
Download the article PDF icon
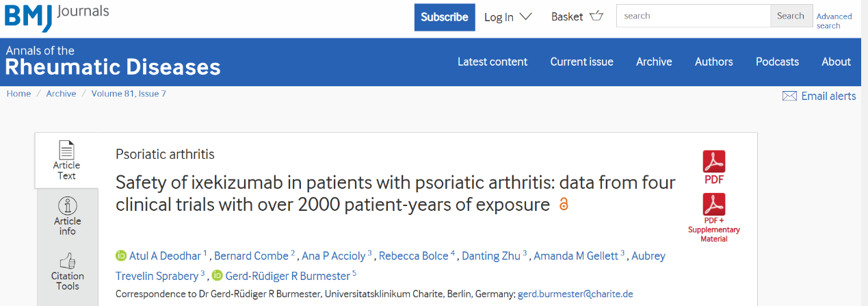coord(714,162)
